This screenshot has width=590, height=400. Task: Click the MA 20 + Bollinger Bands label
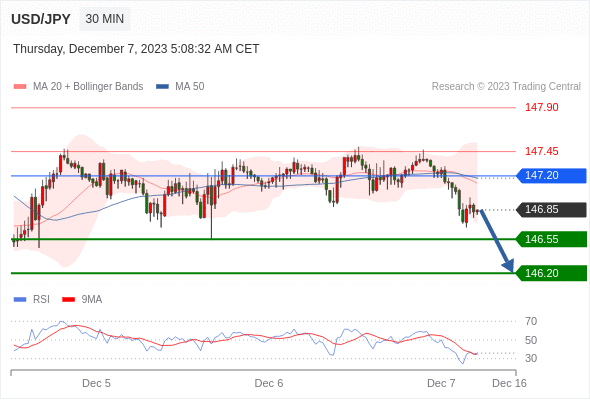click(88, 87)
